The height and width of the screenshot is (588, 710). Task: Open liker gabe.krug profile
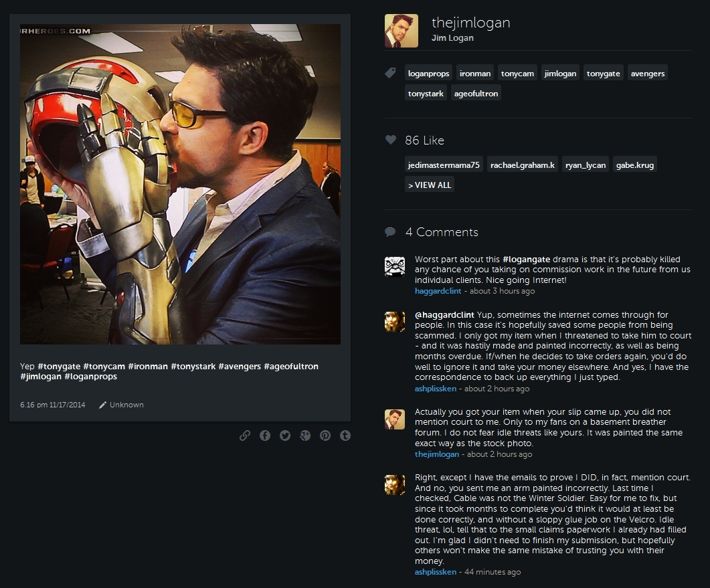[x=635, y=165]
